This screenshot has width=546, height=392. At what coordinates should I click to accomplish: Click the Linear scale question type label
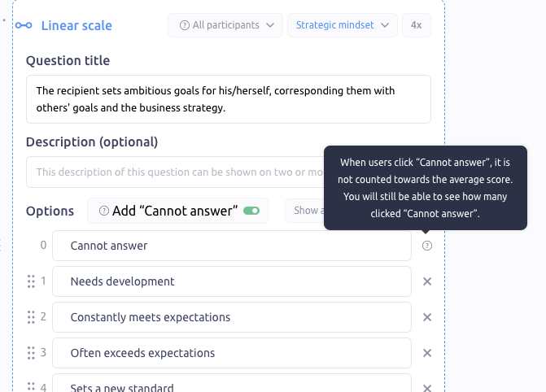[x=76, y=25]
